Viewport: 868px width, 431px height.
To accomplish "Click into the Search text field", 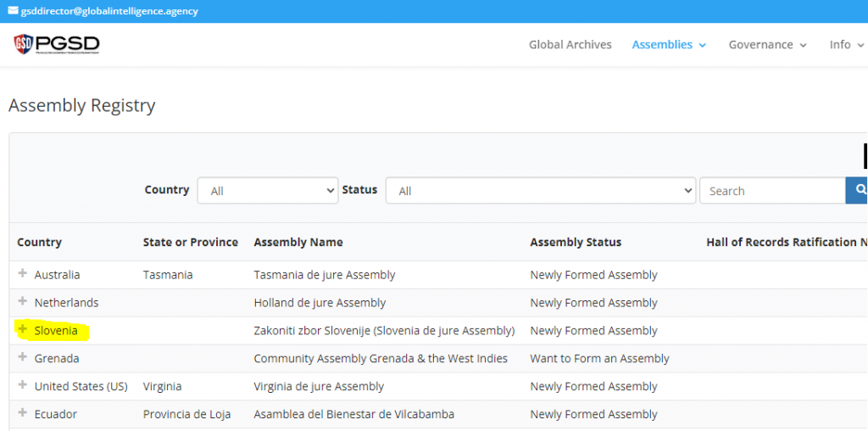I will coord(771,191).
